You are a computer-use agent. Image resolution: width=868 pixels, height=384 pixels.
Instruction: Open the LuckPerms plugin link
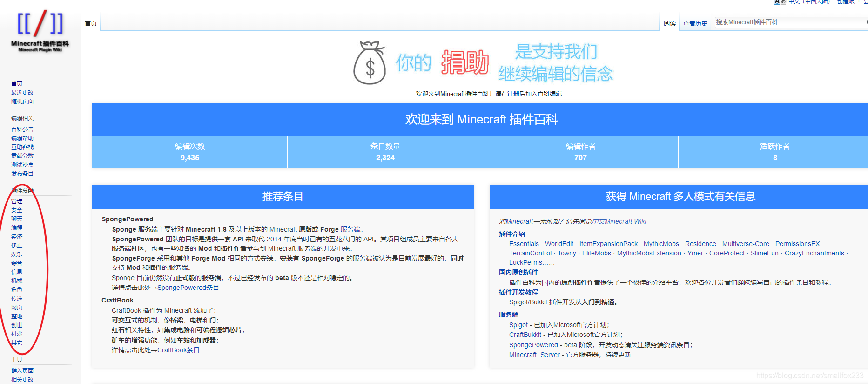point(526,262)
